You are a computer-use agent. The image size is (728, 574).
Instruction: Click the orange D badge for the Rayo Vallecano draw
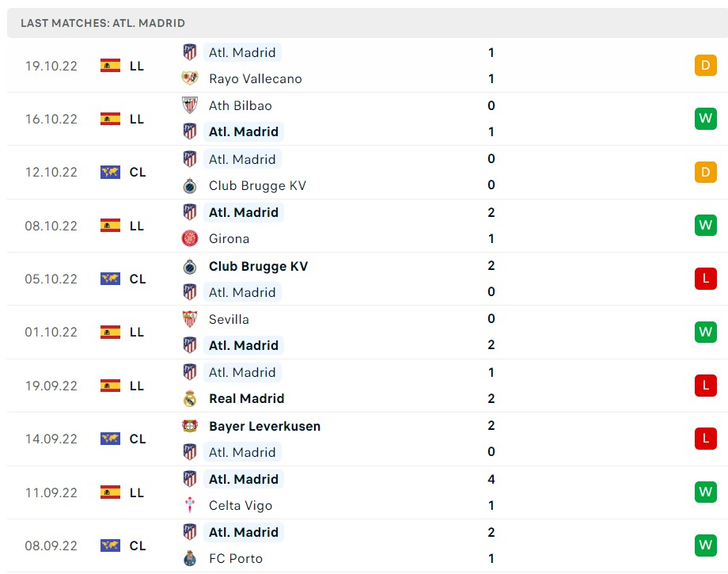(x=705, y=66)
